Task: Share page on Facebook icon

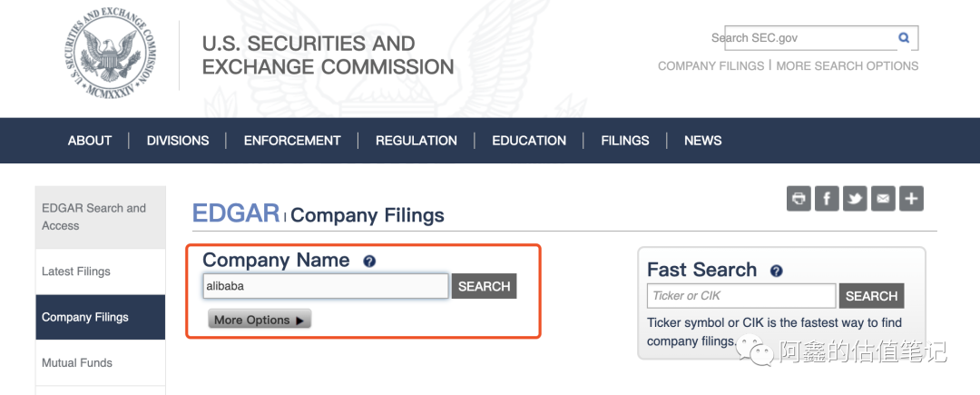Action: point(827,199)
